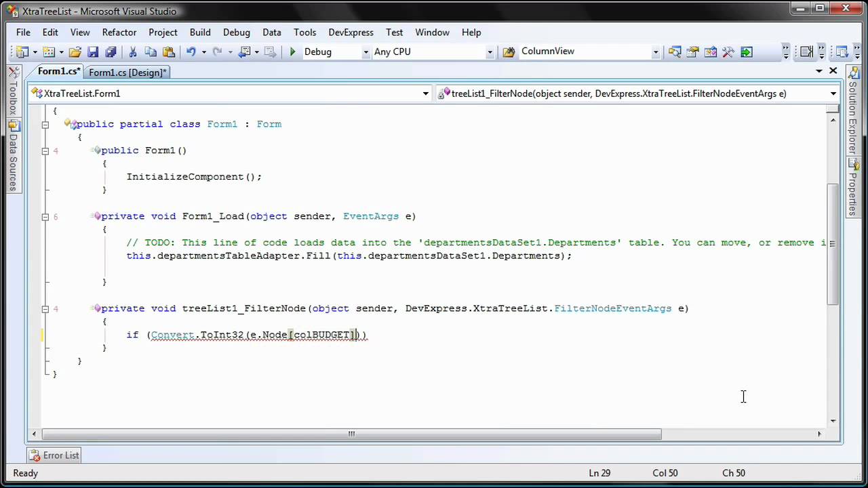Save the current file with the floppy icon
The image size is (868, 488).
pyautogui.click(x=93, y=52)
